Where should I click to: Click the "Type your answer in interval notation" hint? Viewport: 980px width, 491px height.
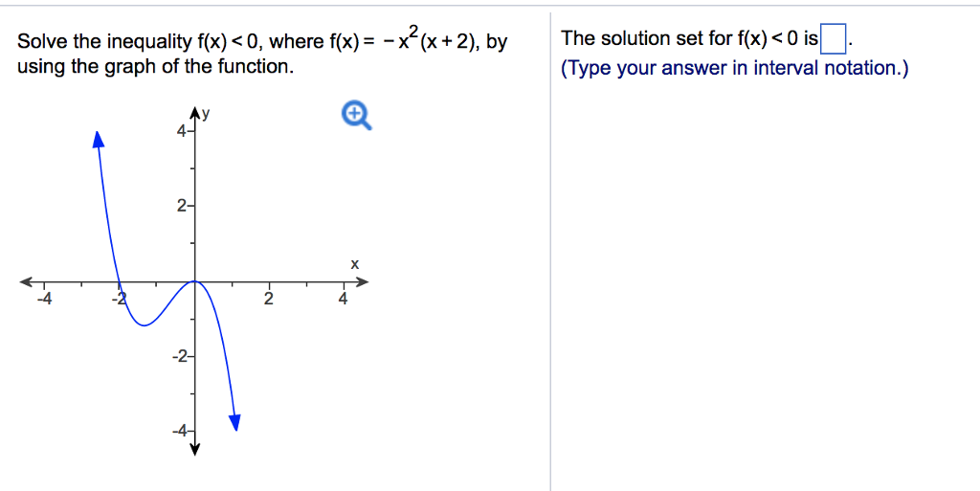(735, 67)
